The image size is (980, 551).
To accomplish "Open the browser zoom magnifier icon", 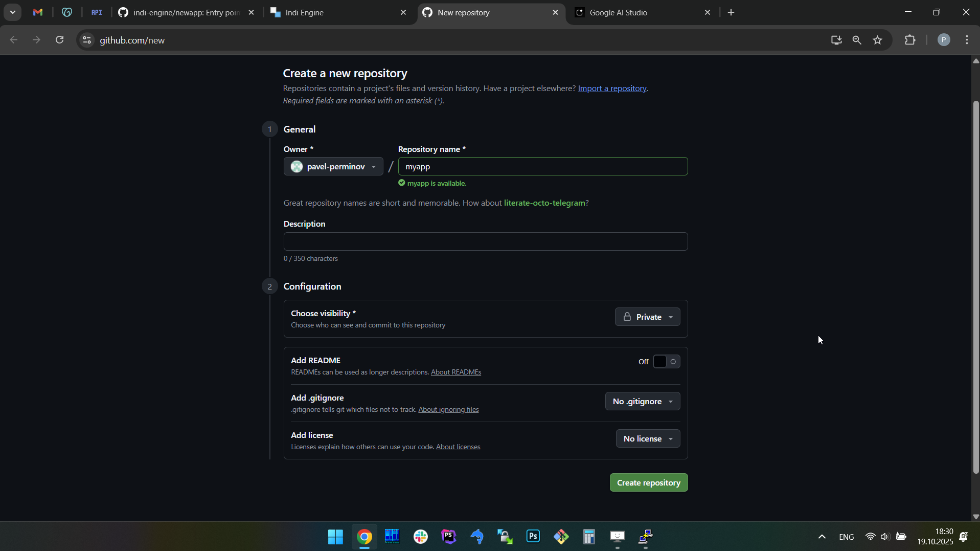I will point(857,40).
